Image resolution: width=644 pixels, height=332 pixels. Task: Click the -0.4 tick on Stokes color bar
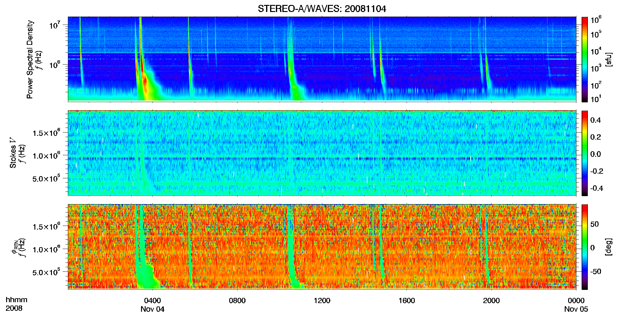(x=597, y=188)
